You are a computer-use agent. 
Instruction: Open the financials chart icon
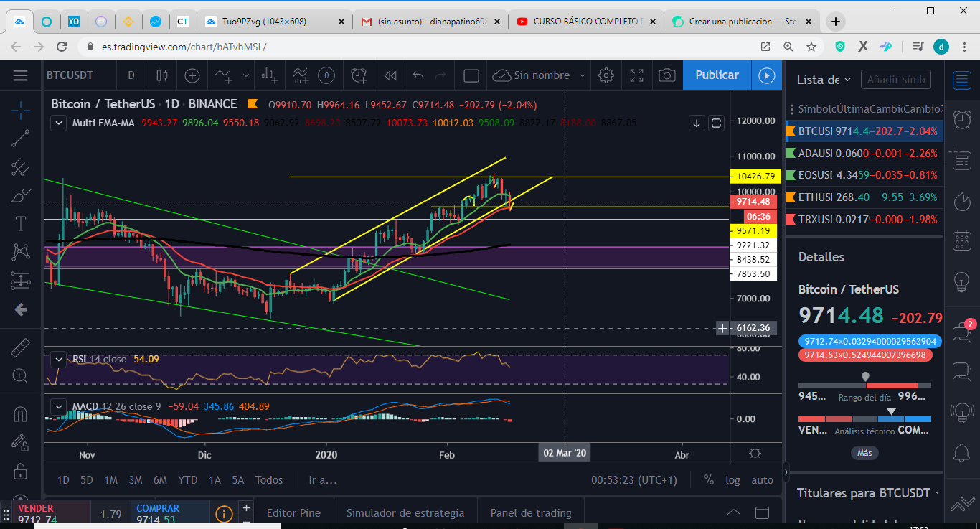tap(270, 75)
